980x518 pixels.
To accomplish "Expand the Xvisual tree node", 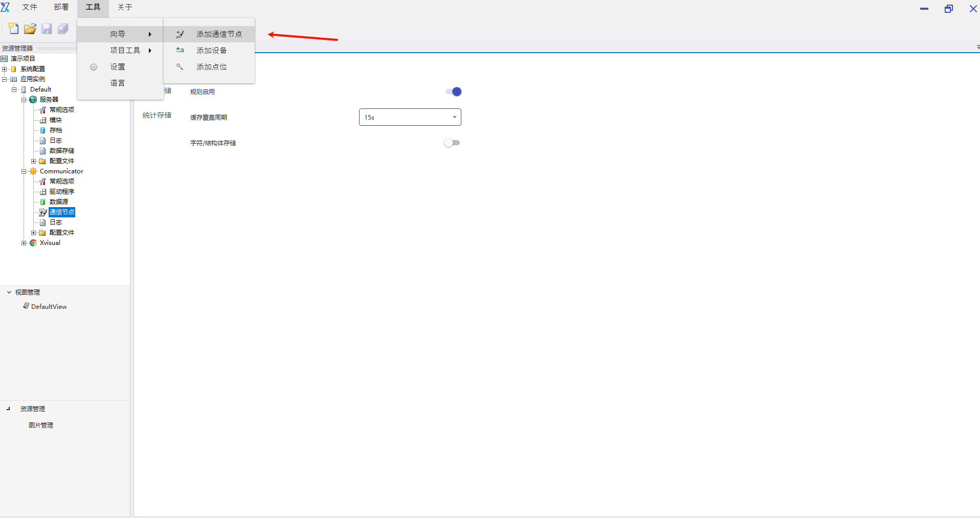I will pos(24,243).
